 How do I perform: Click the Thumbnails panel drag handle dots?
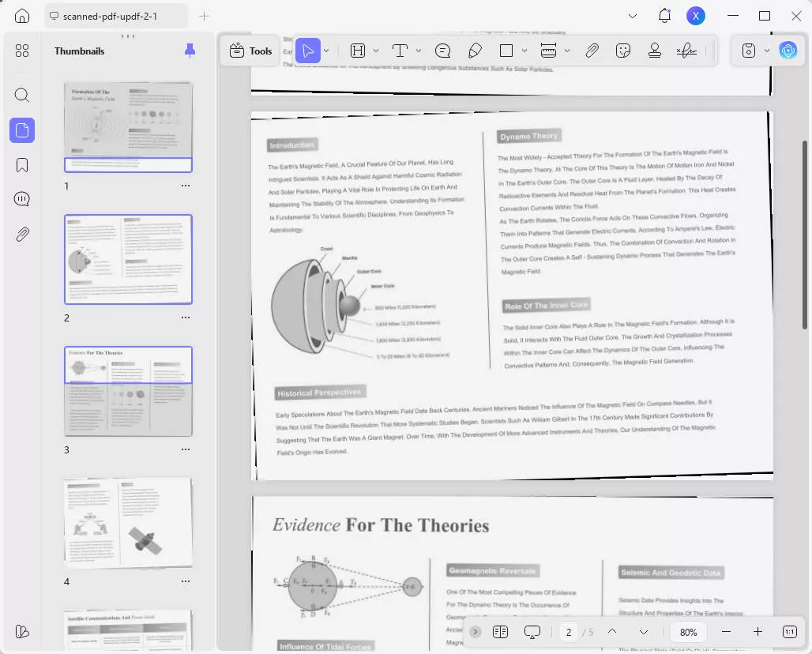click(x=128, y=36)
